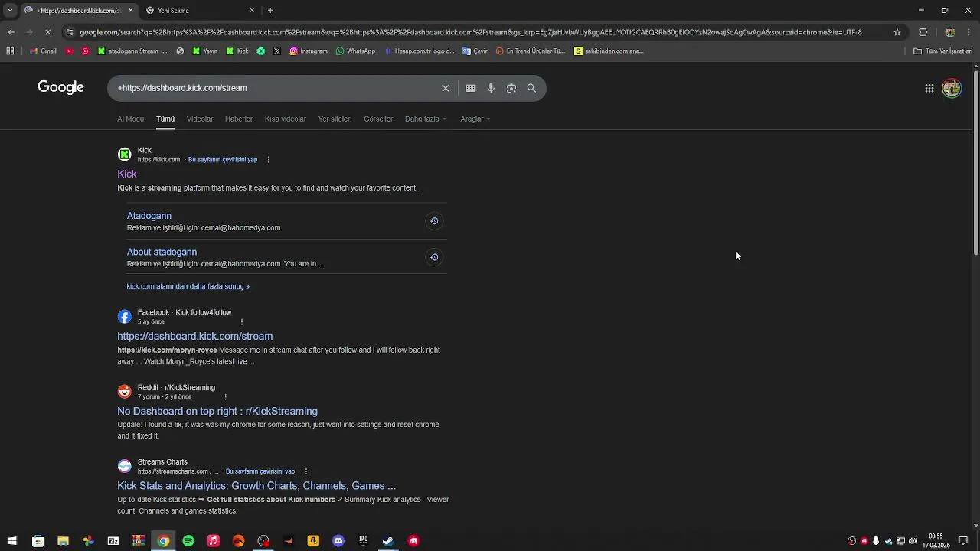Screen dimensions: 980x551
Task: Open the Tüm Yer İşaretleri folder
Action: pyautogui.click(x=943, y=51)
